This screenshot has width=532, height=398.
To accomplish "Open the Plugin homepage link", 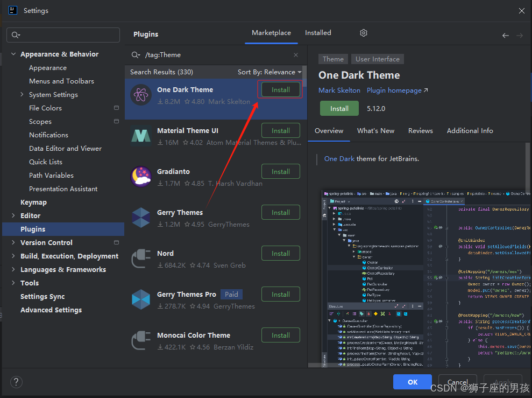I will click(398, 90).
